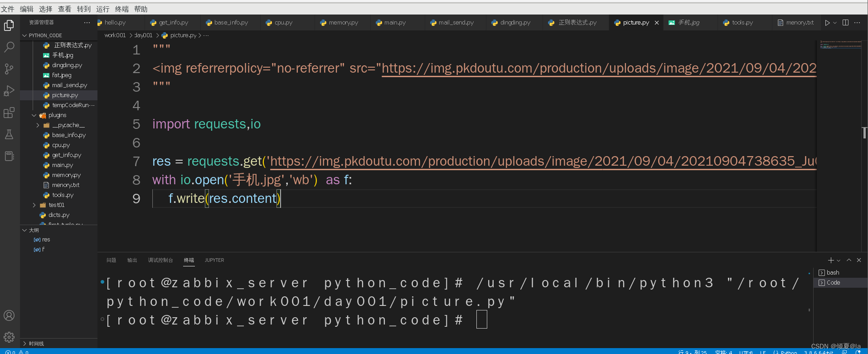868x354 pixels.
Task: Collapse the plugins folder
Action: point(59,115)
